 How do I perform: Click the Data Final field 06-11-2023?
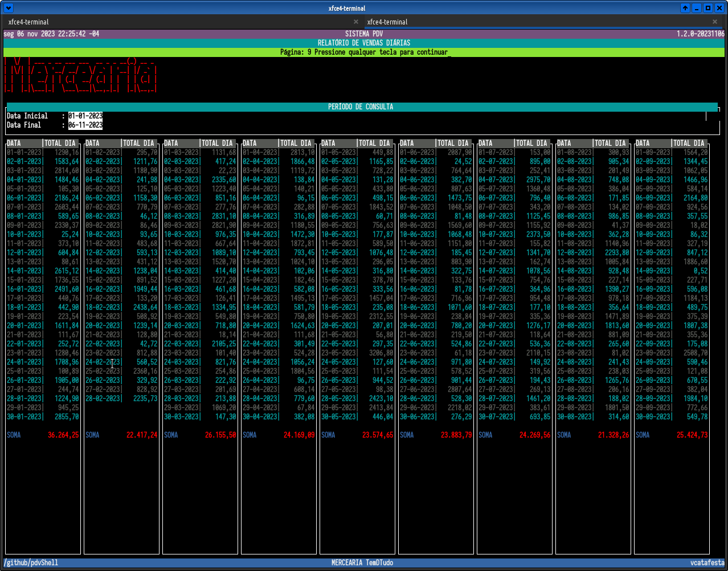click(x=85, y=125)
